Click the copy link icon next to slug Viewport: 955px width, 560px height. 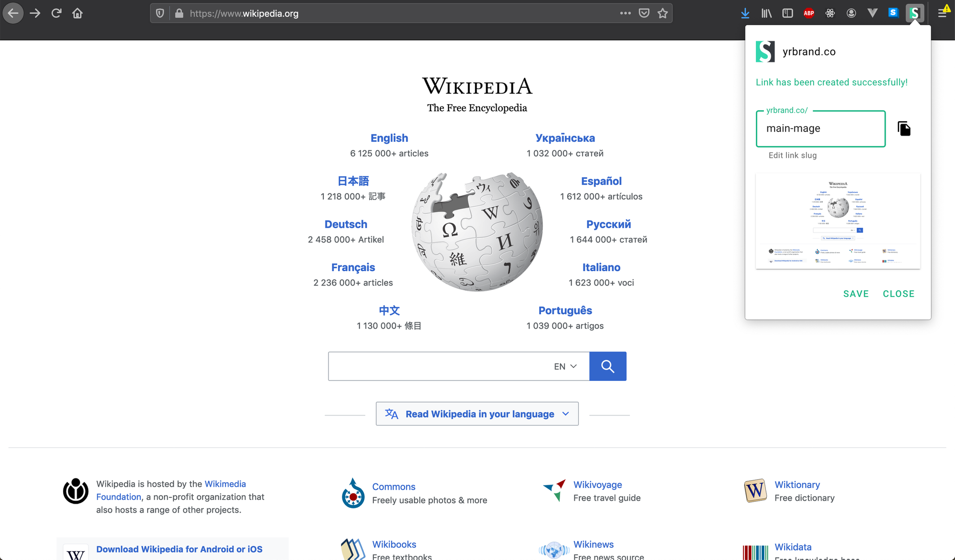pos(904,129)
